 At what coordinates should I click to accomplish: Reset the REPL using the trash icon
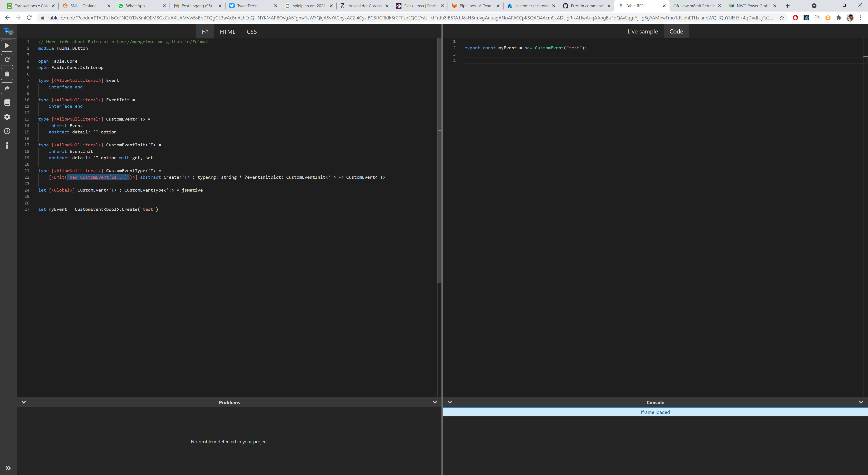click(x=7, y=74)
